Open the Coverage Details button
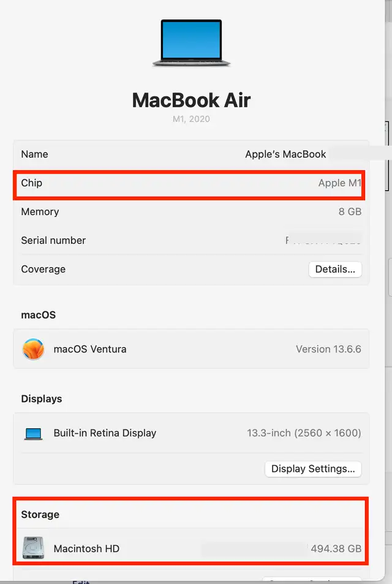The width and height of the screenshot is (392, 584). [x=335, y=269]
